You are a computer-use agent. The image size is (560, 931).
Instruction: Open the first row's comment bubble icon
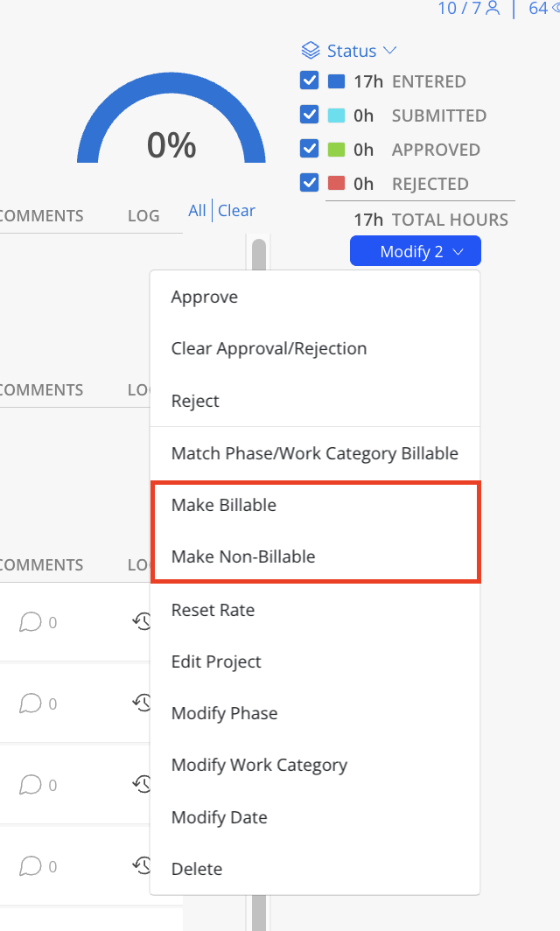coord(31,622)
